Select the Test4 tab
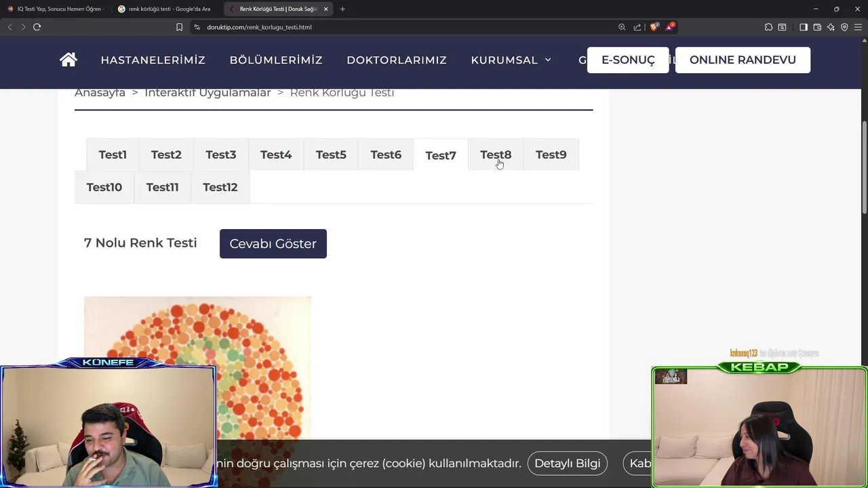This screenshot has width=868, height=488. click(276, 155)
